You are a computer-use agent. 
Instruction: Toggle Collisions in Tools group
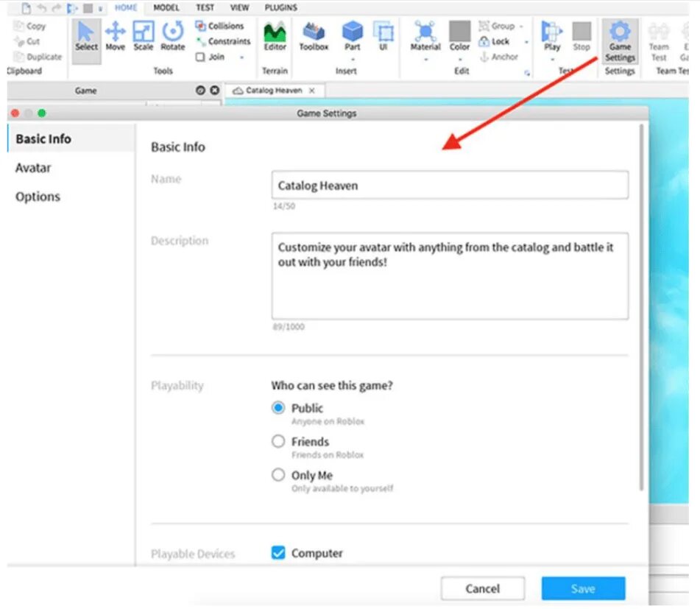pyautogui.click(x=219, y=26)
